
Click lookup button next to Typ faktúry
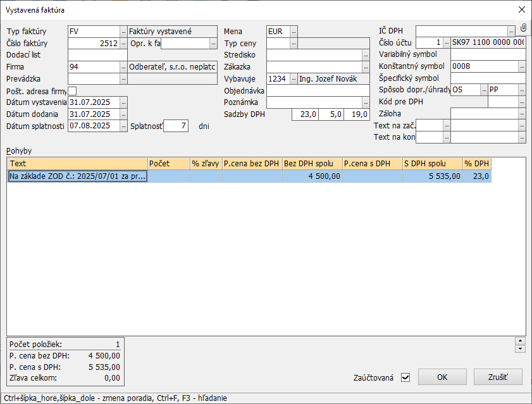tap(123, 31)
